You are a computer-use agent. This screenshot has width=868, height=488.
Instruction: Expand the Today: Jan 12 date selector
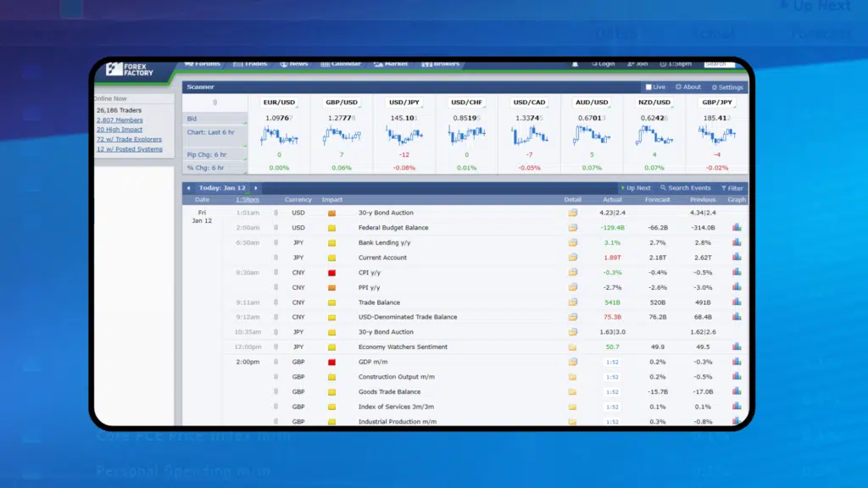point(221,188)
